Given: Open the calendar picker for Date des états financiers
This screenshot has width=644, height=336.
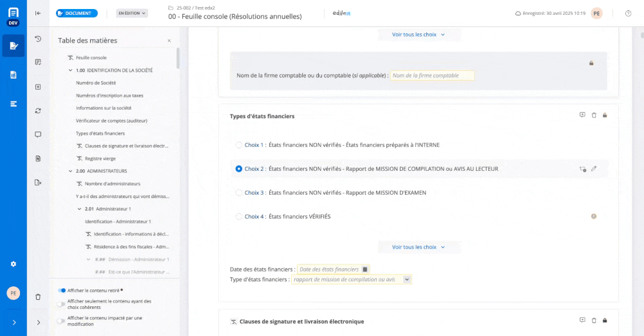Looking at the screenshot, I should (x=365, y=269).
